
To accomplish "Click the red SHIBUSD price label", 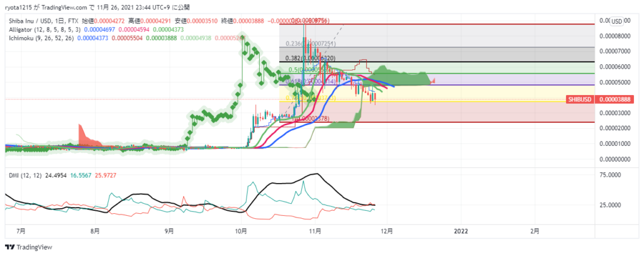I will 580,99.
